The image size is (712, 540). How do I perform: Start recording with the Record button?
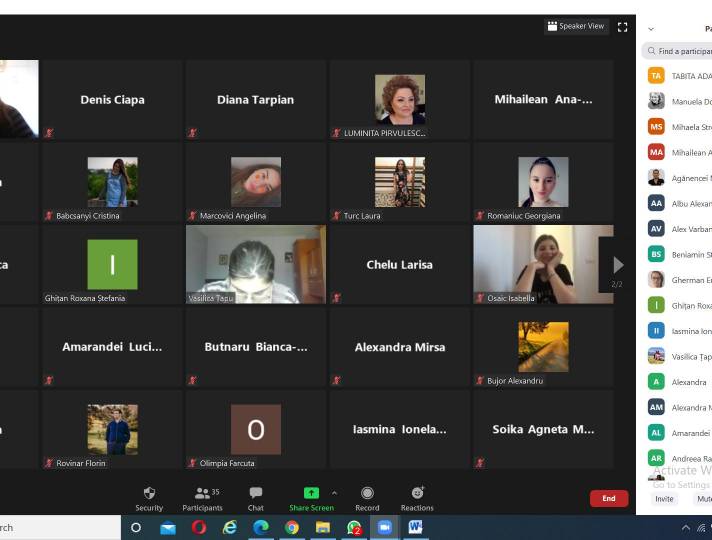tap(367, 497)
